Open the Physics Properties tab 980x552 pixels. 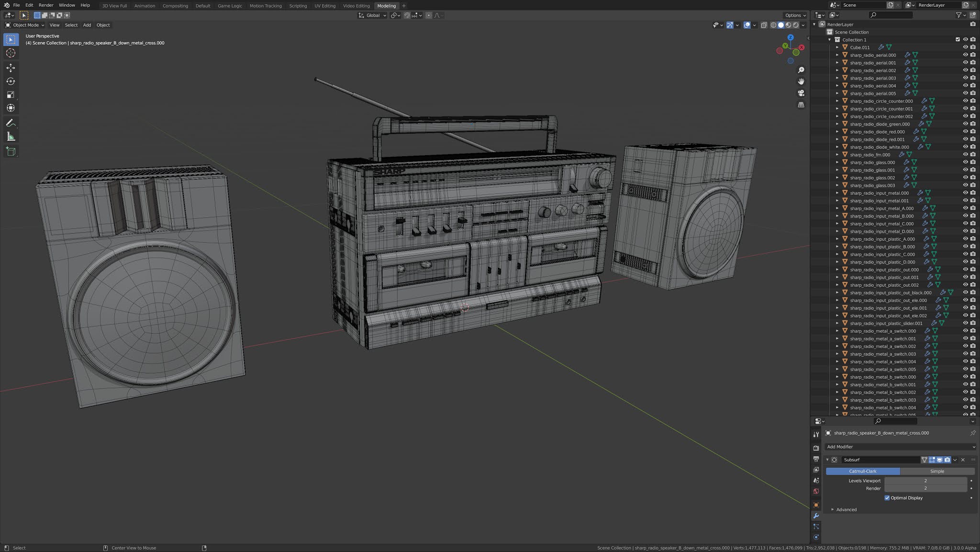click(x=816, y=537)
